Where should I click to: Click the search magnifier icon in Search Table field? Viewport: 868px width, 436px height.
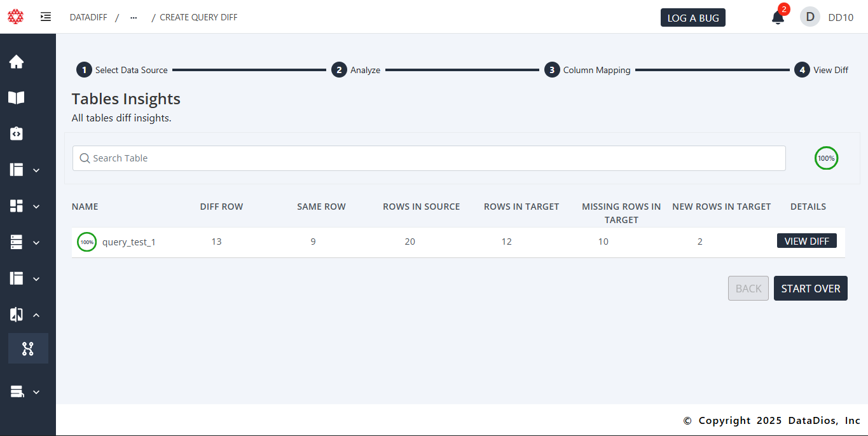coord(85,158)
